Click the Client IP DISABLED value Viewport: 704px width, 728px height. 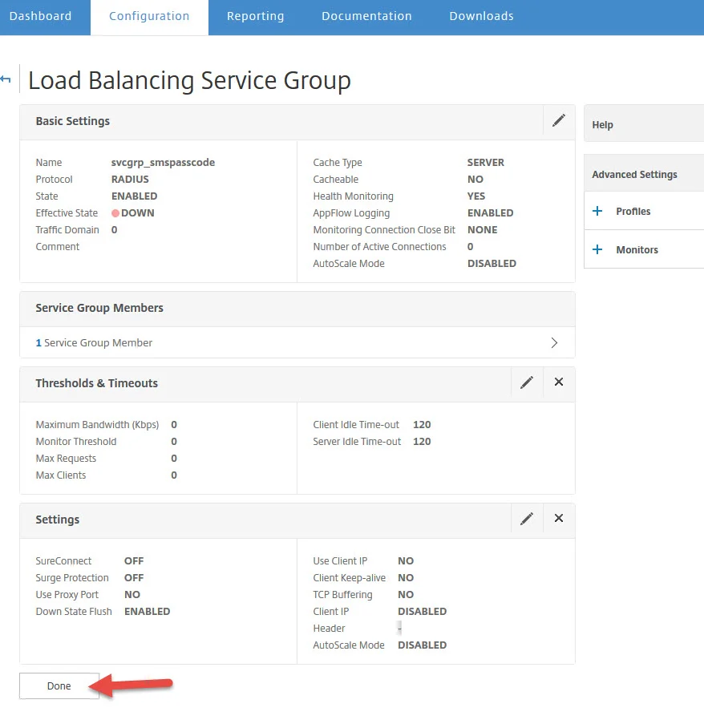tap(422, 612)
